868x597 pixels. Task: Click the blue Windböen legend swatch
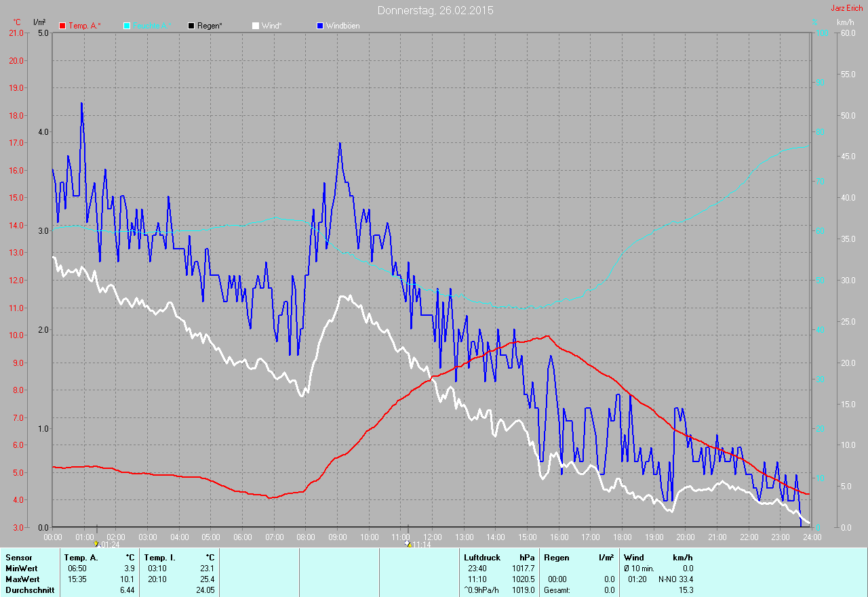pos(320,26)
